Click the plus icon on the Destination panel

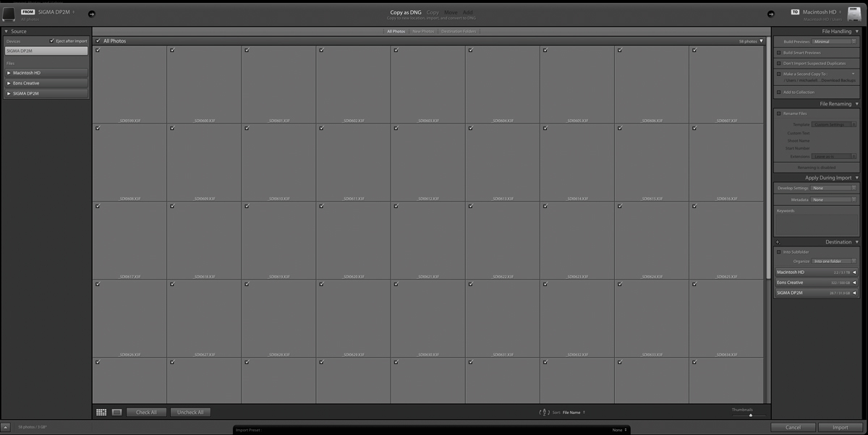point(778,241)
